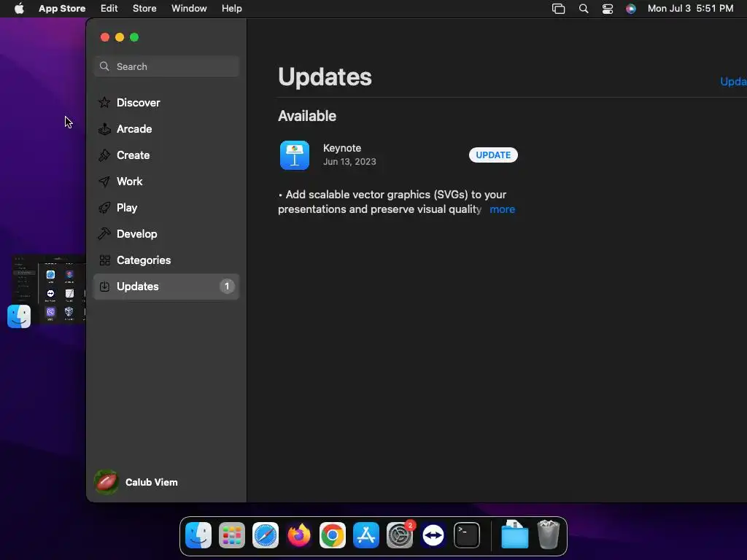The width and height of the screenshot is (747, 560).
Task: Open the Discover section star icon
Action: click(104, 102)
